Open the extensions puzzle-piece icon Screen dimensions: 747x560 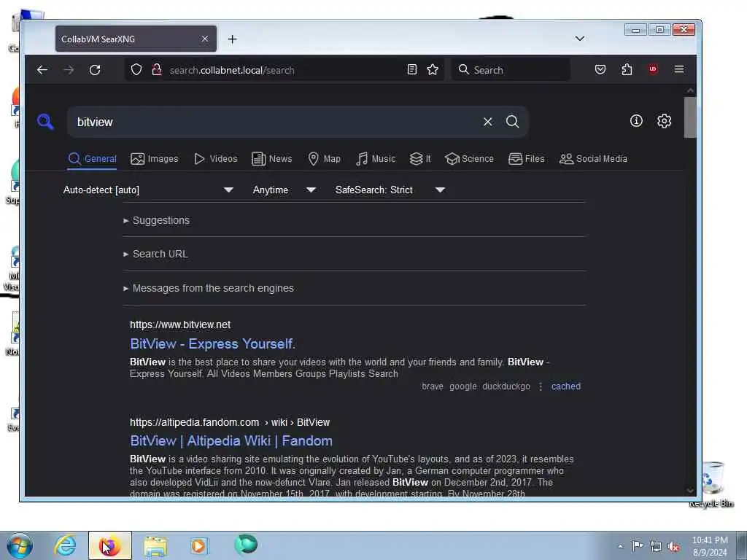click(627, 69)
